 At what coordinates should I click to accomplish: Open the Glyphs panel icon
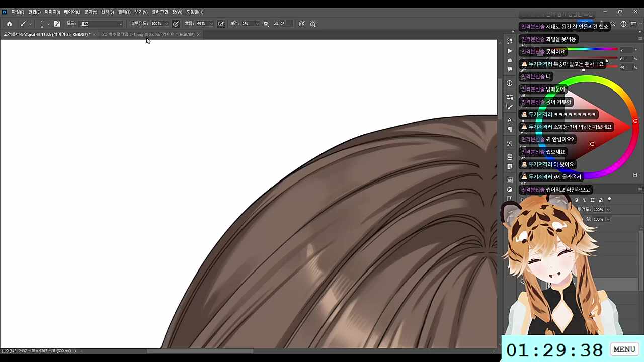coord(510,143)
